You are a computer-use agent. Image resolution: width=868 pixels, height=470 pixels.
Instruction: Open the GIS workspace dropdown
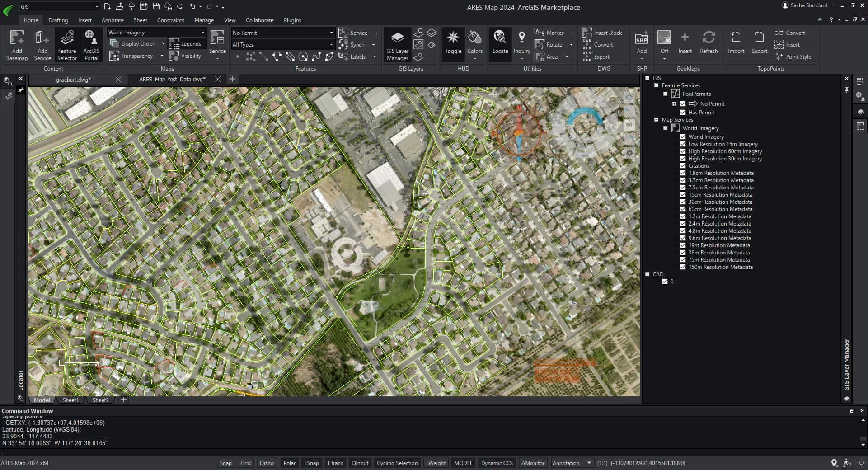tap(59, 6)
